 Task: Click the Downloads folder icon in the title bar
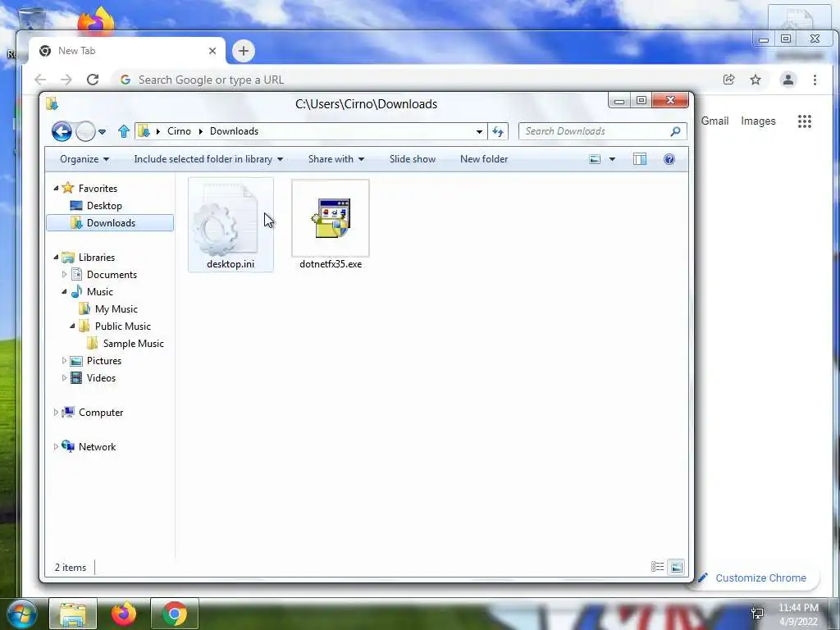click(x=52, y=103)
